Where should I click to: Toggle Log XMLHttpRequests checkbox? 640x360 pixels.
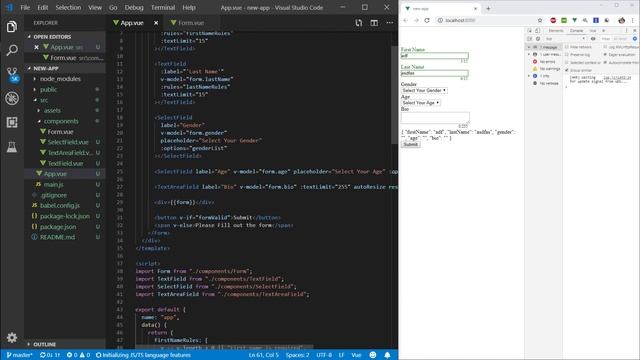tap(605, 47)
